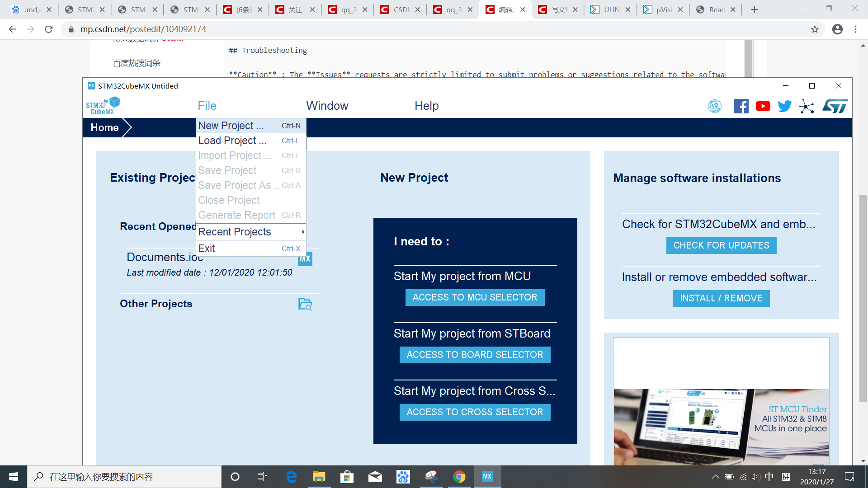Click ACCESS TO MCU SELECTOR button
The width and height of the screenshot is (868, 488).
(x=475, y=297)
